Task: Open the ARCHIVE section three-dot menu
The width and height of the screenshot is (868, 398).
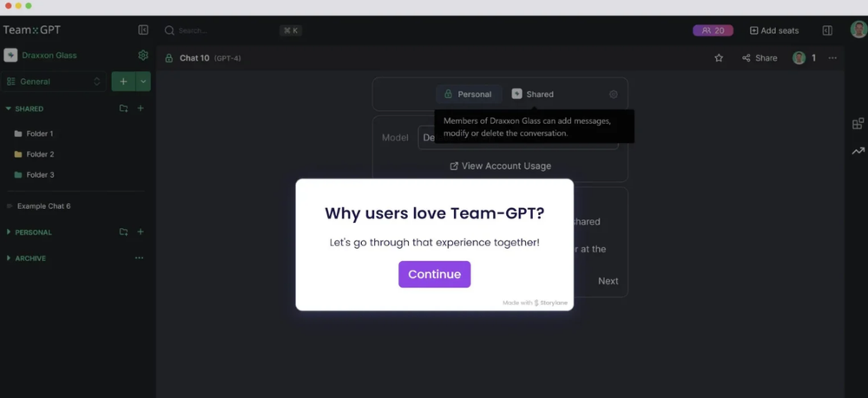Action: pyautogui.click(x=139, y=258)
